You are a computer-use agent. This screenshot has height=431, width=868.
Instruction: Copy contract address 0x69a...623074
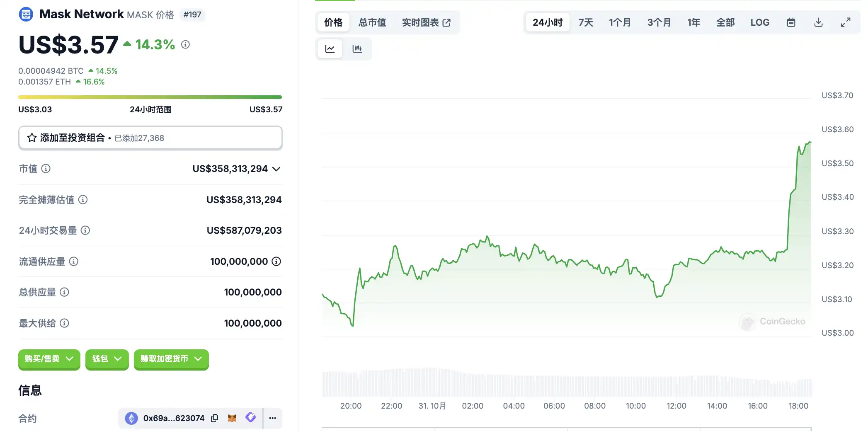click(x=214, y=418)
